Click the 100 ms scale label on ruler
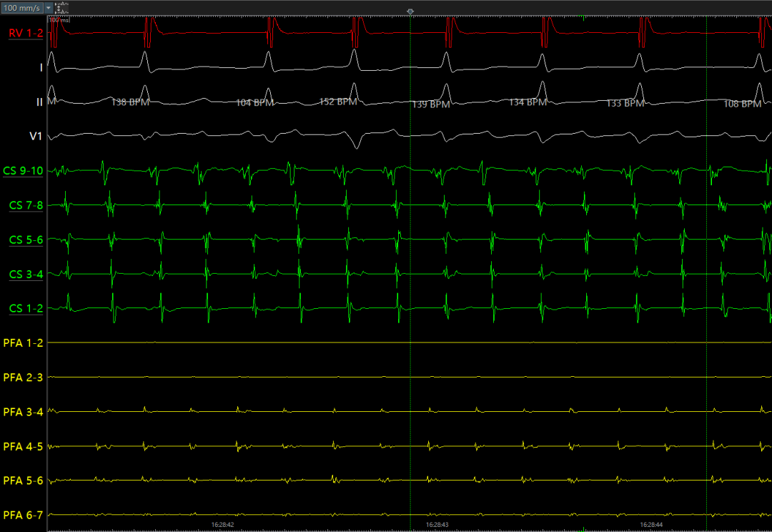The image size is (772, 532). tap(60, 20)
